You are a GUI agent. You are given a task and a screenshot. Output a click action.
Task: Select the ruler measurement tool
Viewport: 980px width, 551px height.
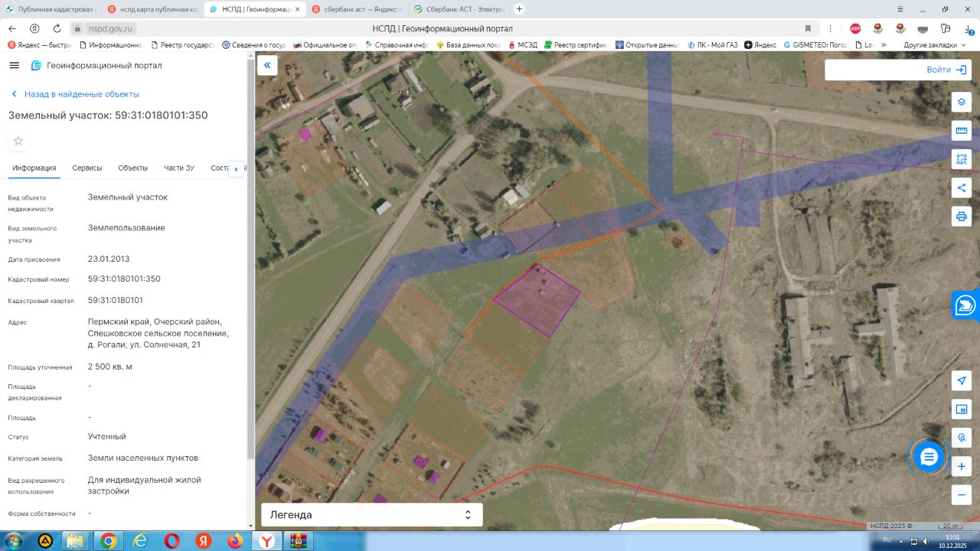(x=962, y=130)
